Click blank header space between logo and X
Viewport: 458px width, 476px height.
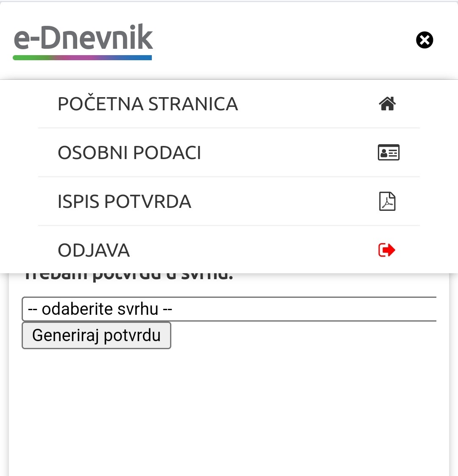pyautogui.click(x=284, y=40)
